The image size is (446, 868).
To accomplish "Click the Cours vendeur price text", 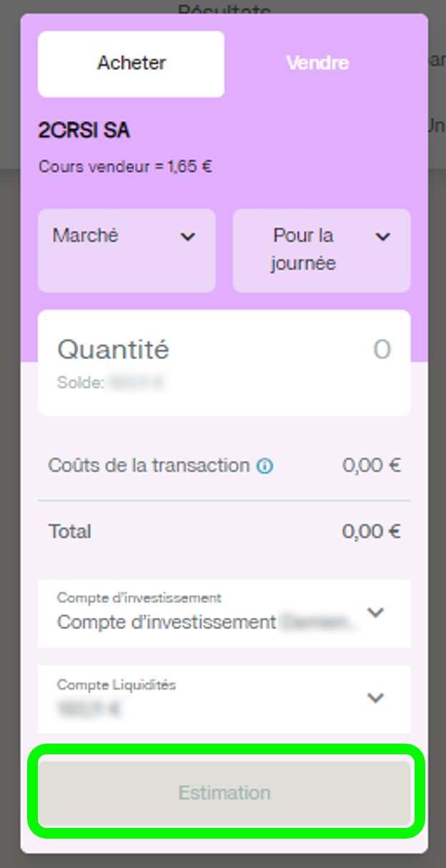I will pyautogui.click(x=126, y=167).
